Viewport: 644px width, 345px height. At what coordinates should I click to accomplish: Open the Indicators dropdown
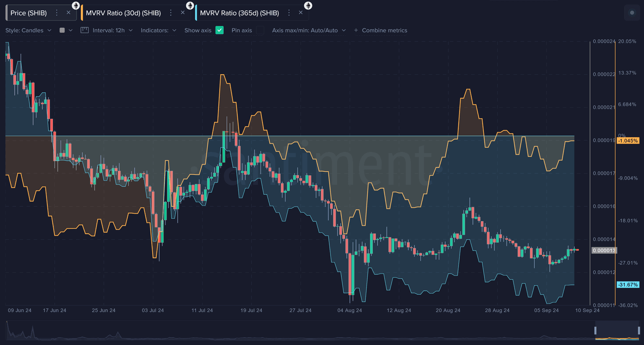158,30
